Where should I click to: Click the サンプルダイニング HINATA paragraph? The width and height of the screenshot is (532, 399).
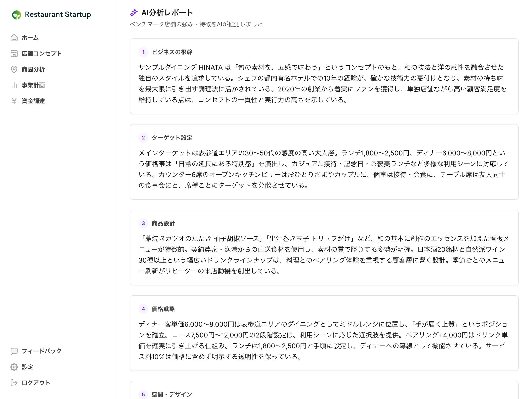(x=323, y=84)
